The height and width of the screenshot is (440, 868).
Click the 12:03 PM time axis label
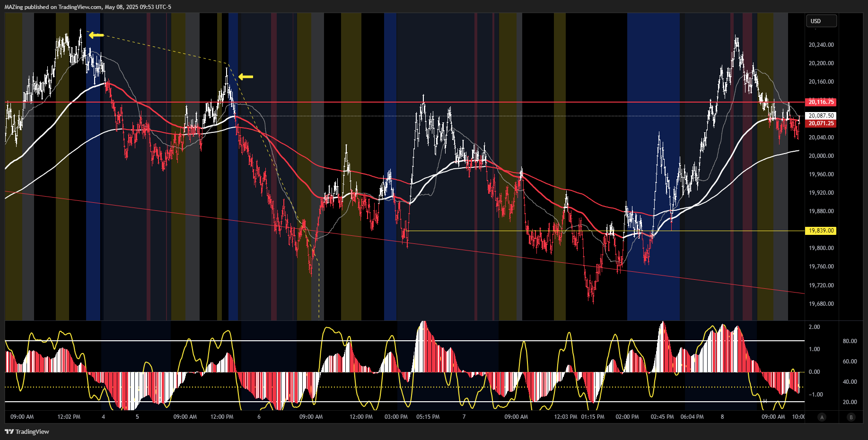[566, 417]
